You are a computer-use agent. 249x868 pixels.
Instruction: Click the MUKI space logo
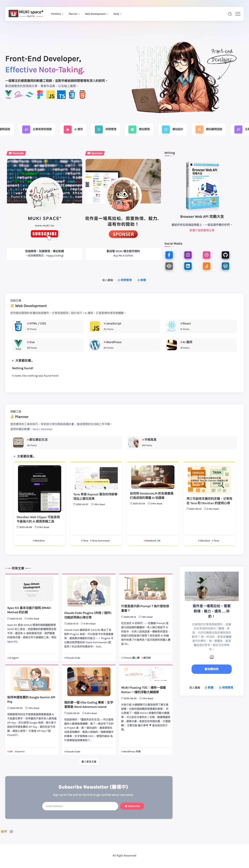pos(26,13)
